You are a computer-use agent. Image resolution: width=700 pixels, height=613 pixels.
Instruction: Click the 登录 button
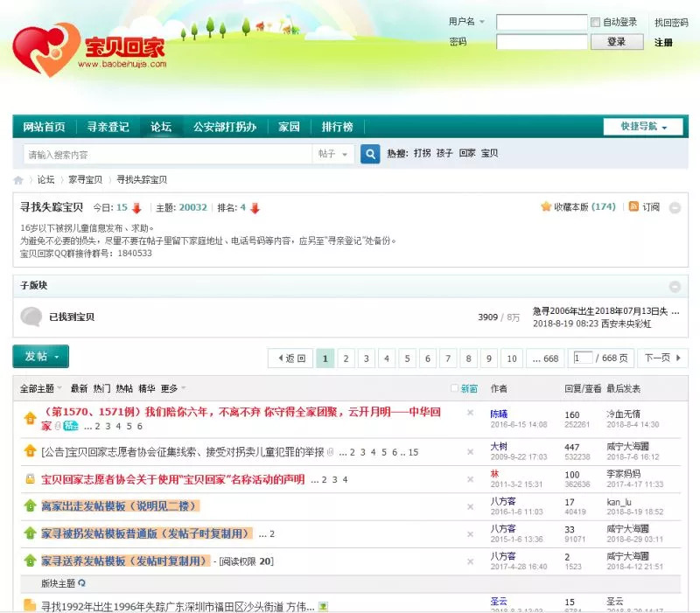click(617, 42)
